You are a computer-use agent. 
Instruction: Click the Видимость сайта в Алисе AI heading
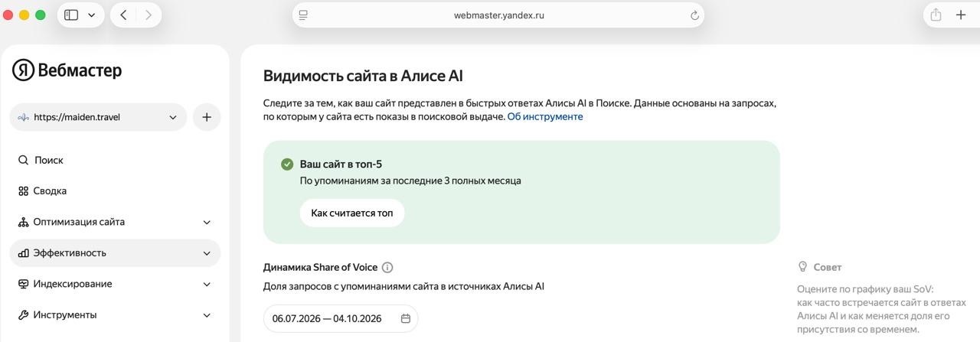363,76
